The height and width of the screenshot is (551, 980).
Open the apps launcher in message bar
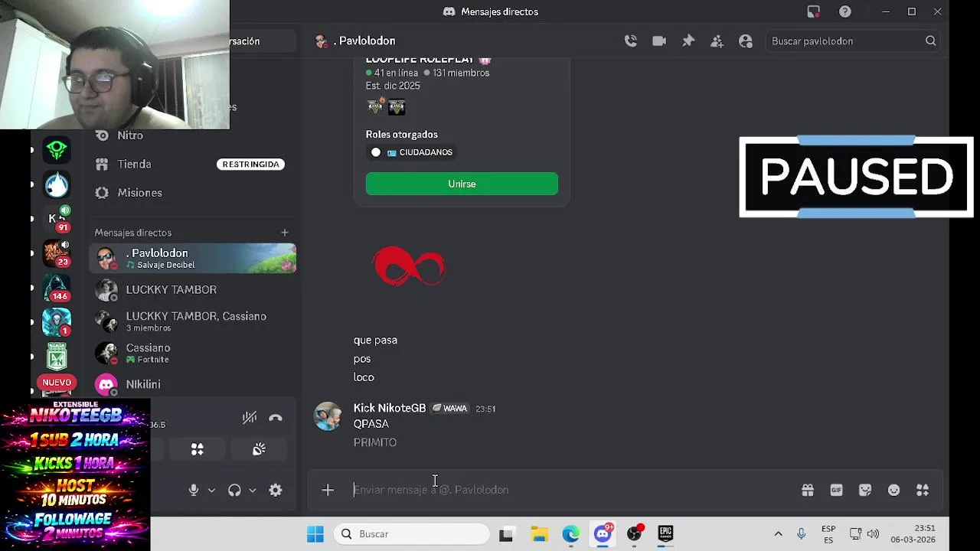point(923,490)
